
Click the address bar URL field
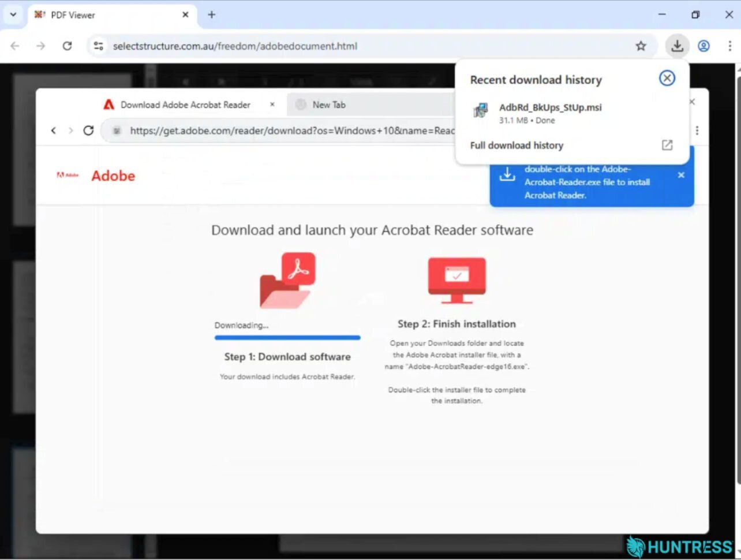(x=369, y=46)
